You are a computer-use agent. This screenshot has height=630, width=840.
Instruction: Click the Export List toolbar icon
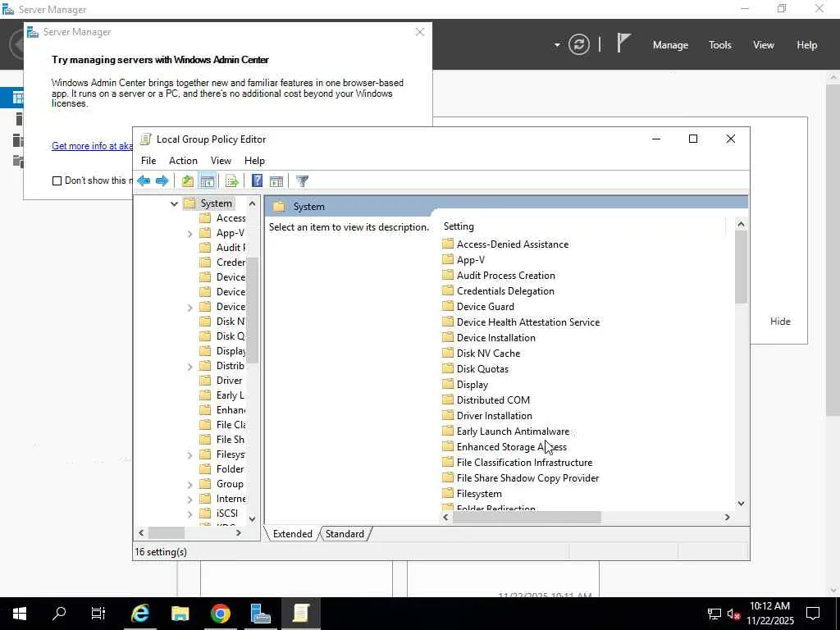tap(231, 181)
